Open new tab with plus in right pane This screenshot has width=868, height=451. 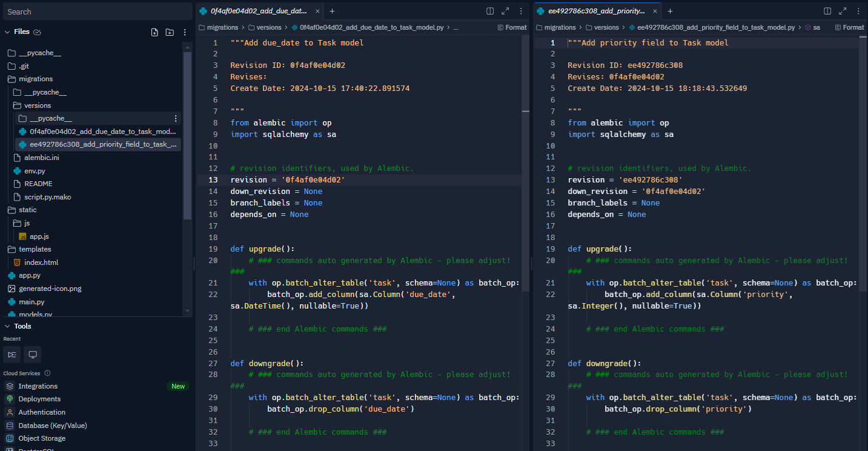(x=670, y=11)
